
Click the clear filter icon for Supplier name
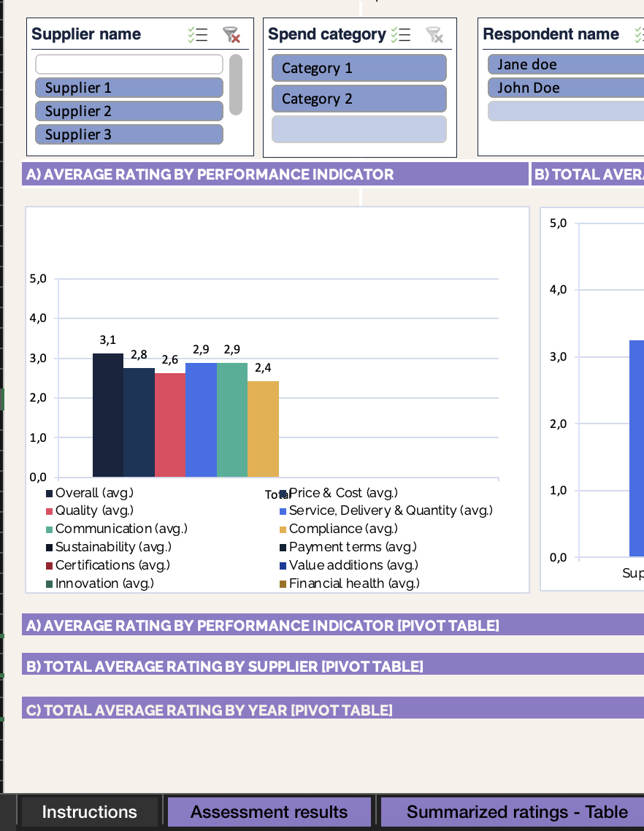point(232,34)
